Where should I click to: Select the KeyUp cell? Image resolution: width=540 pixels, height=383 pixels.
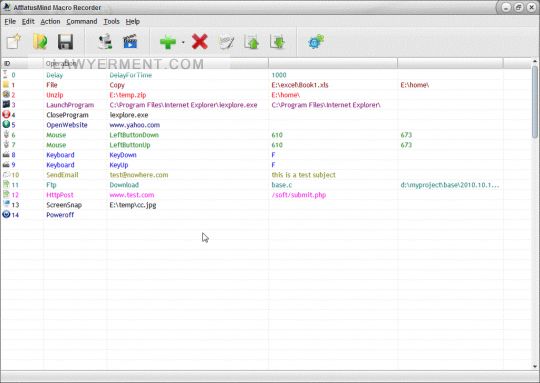pyautogui.click(x=118, y=165)
